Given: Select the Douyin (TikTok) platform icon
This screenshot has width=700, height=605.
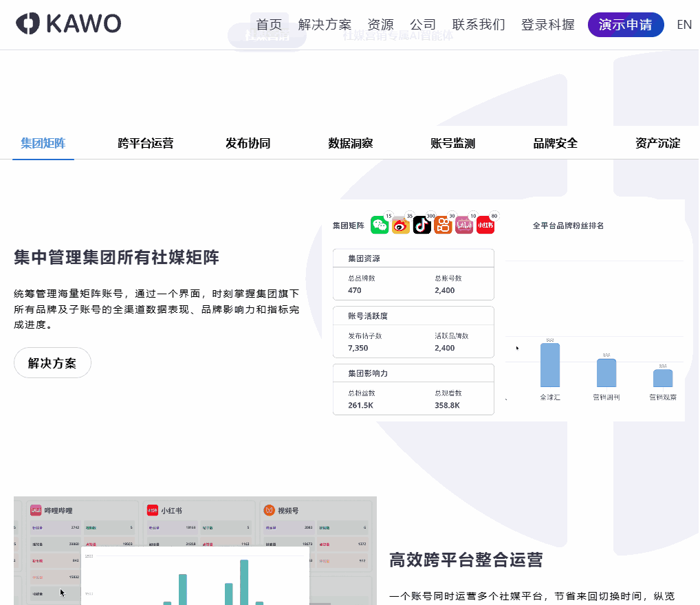Looking at the screenshot, I should [x=422, y=225].
